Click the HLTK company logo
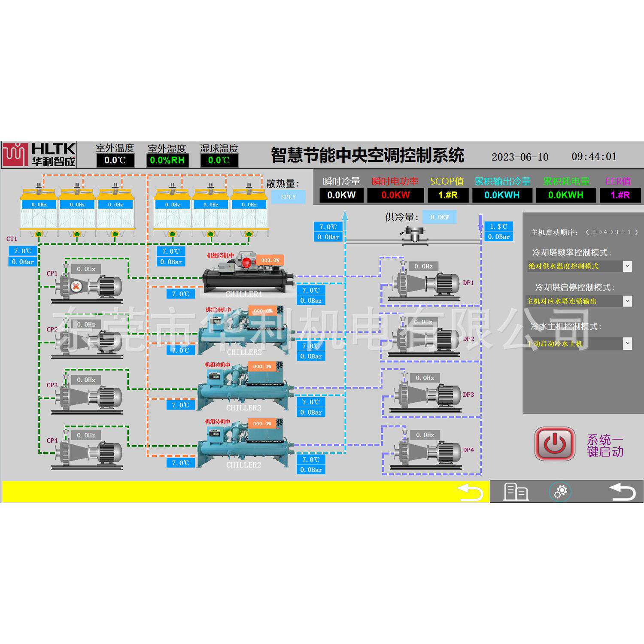Screen dimensions: 644x644 [x=39, y=155]
